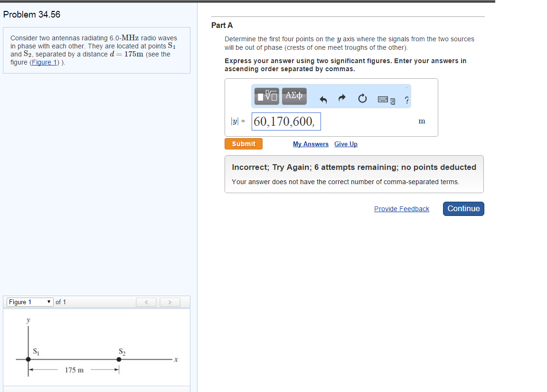Open the Figure 1 link in problem text
Image resolution: width=547 pixels, height=392 pixels.
point(44,63)
